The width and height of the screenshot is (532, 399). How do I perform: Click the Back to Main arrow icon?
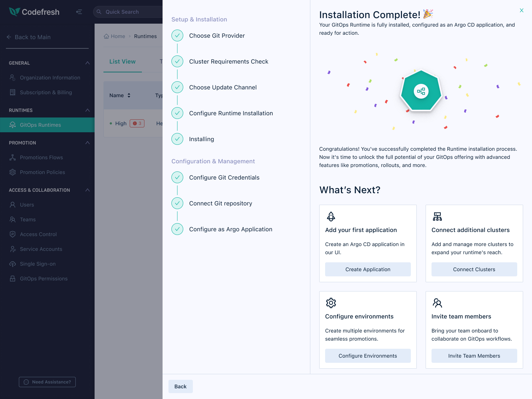point(9,37)
